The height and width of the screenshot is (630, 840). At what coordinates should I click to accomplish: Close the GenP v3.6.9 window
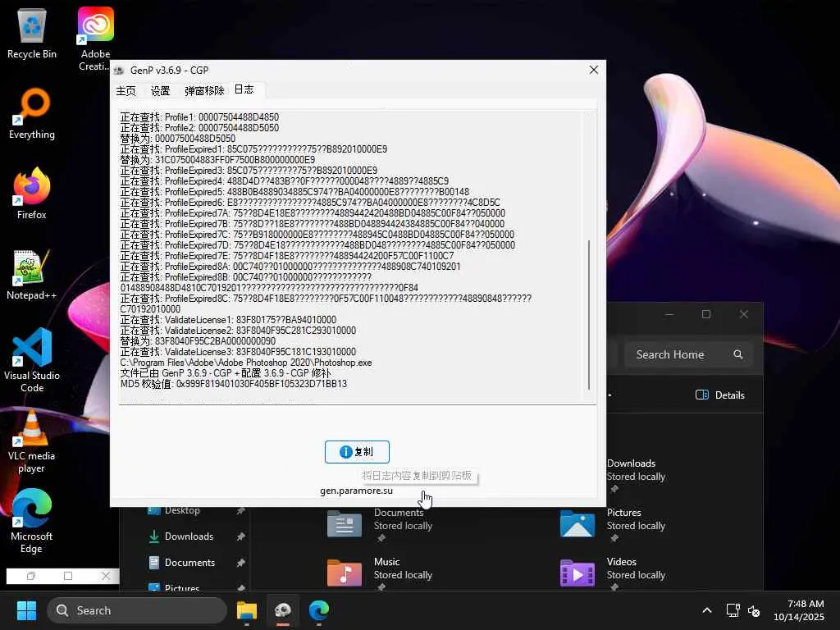click(x=594, y=71)
